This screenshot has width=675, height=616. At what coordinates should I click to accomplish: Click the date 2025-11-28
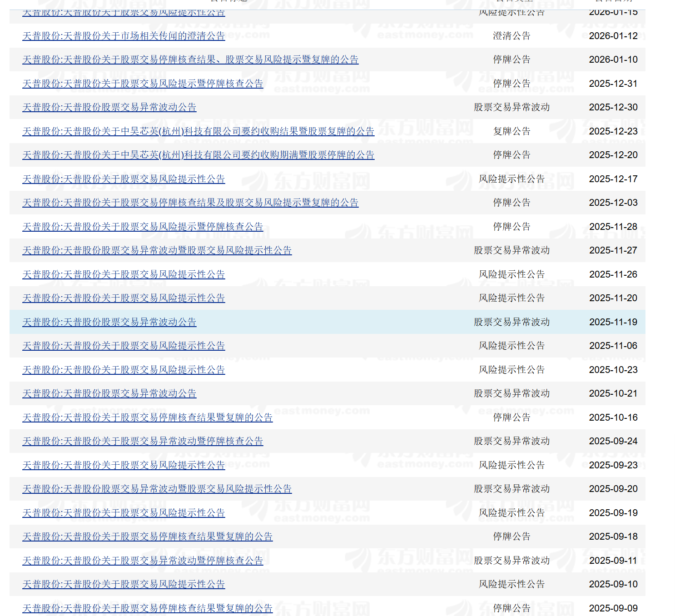(x=613, y=227)
